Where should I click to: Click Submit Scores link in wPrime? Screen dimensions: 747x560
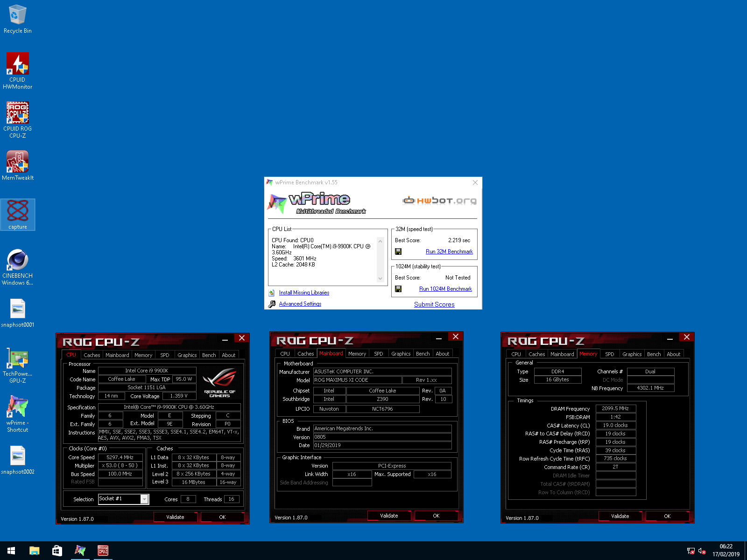pos(434,304)
